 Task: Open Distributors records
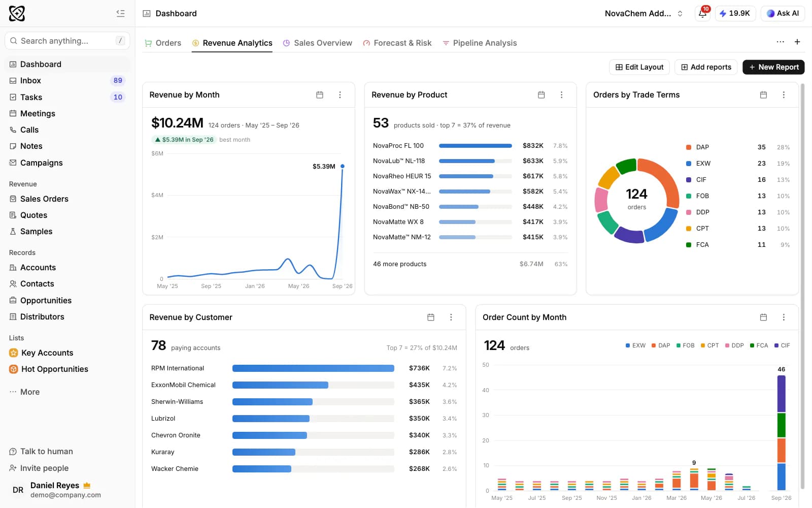(67, 316)
